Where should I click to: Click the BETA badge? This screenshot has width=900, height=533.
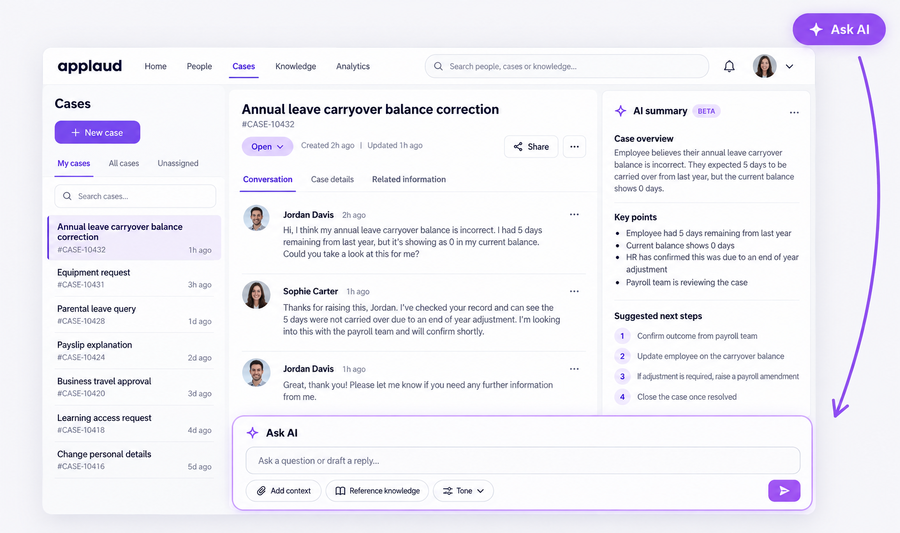(x=707, y=111)
